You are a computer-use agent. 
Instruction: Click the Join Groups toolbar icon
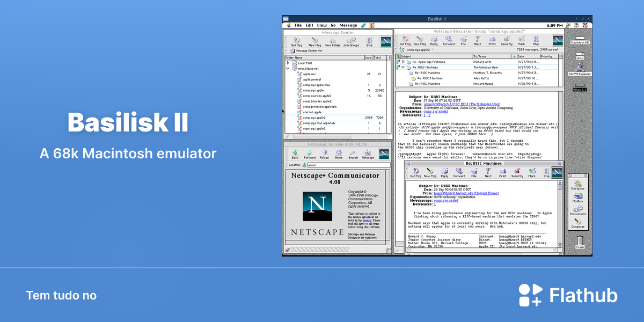(351, 42)
